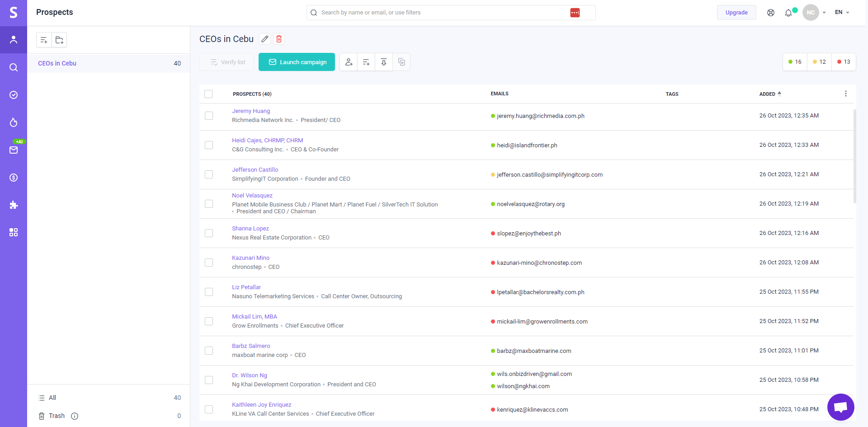Select Dr. Wilson Ng's checkbox
868x427 pixels.
point(209,380)
